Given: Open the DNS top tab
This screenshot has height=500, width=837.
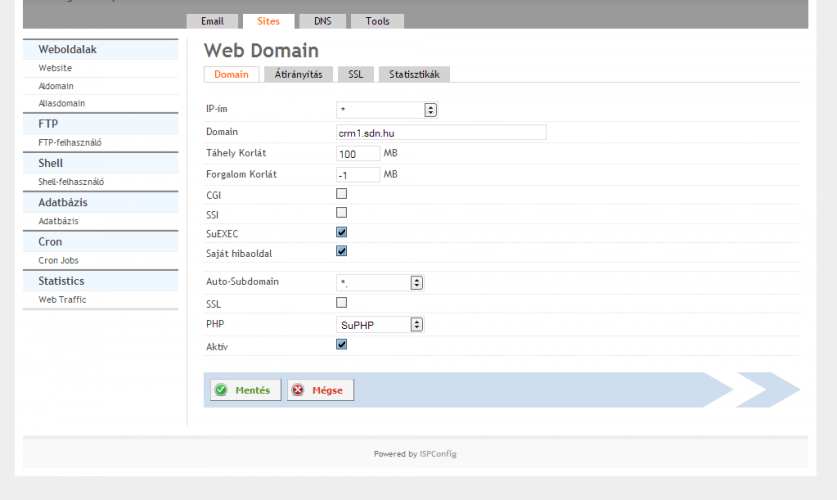Looking at the screenshot, I should pos(322,21).
